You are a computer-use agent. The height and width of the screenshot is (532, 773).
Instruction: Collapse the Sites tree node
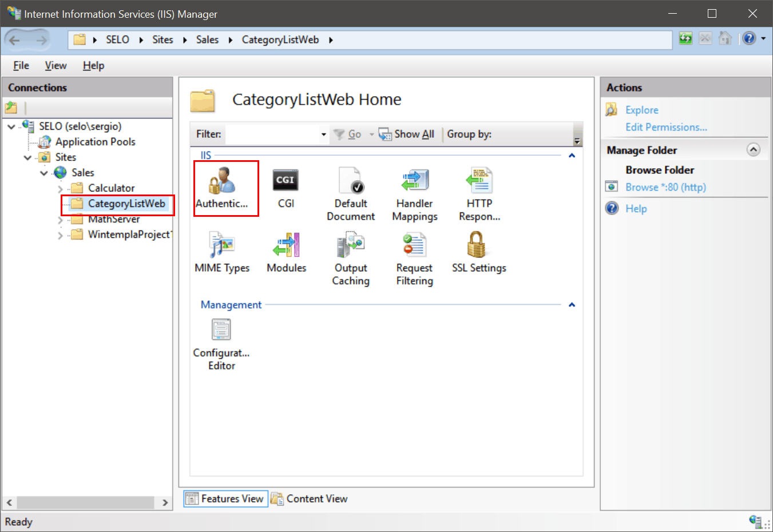[x=27, y=157]
